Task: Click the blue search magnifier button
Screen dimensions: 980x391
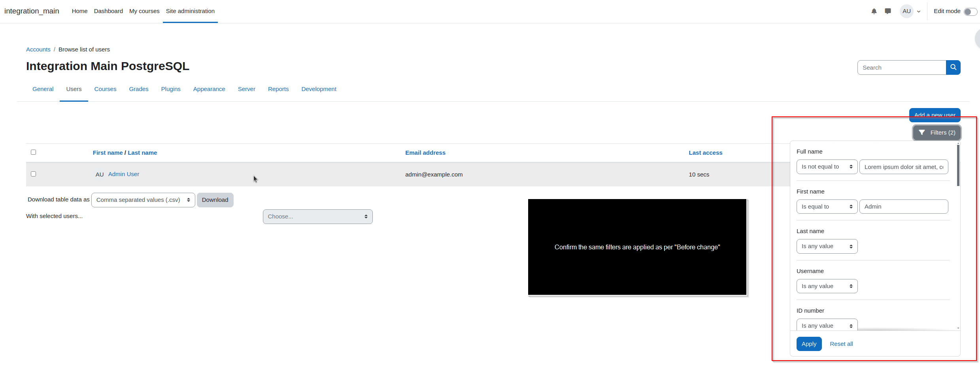Action: coord(953,67)
